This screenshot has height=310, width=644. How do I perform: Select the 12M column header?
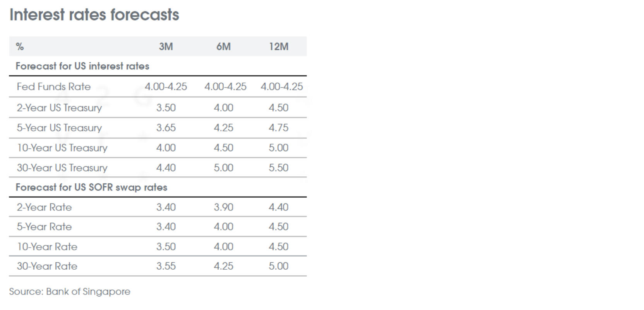(279, 46)
